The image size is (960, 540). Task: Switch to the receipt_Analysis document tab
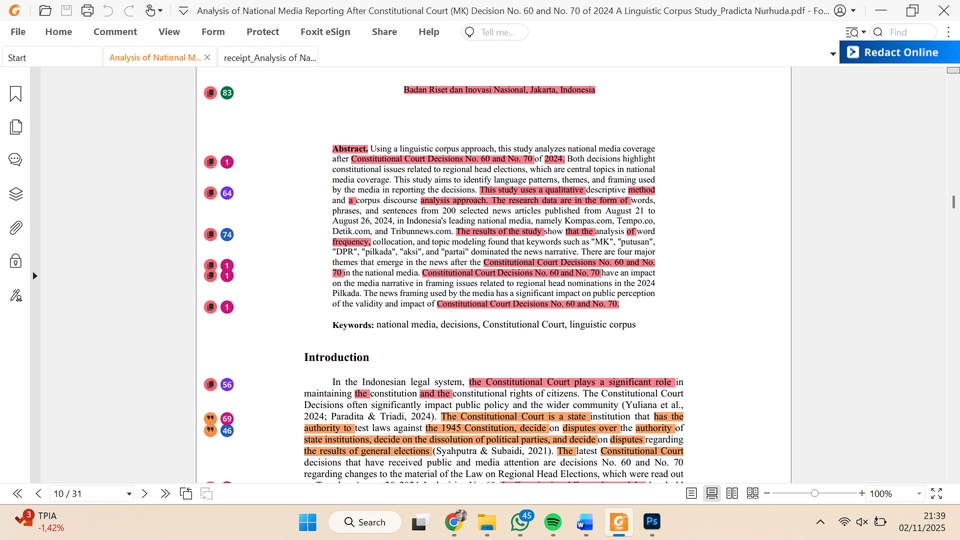268,58
